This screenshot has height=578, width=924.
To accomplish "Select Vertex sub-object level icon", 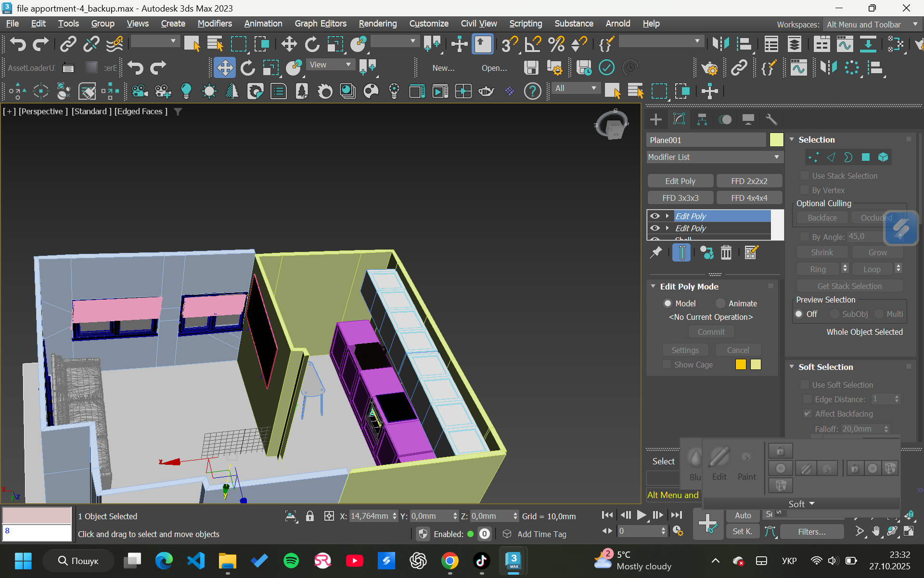I will (813, 157).
